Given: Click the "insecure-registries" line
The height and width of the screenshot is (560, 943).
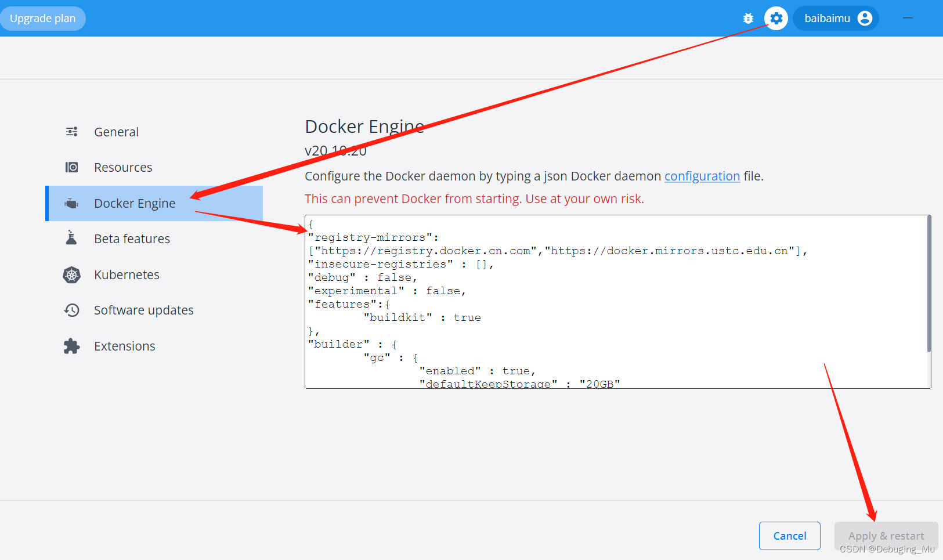Looking at the screenshot, I should 401,264.
